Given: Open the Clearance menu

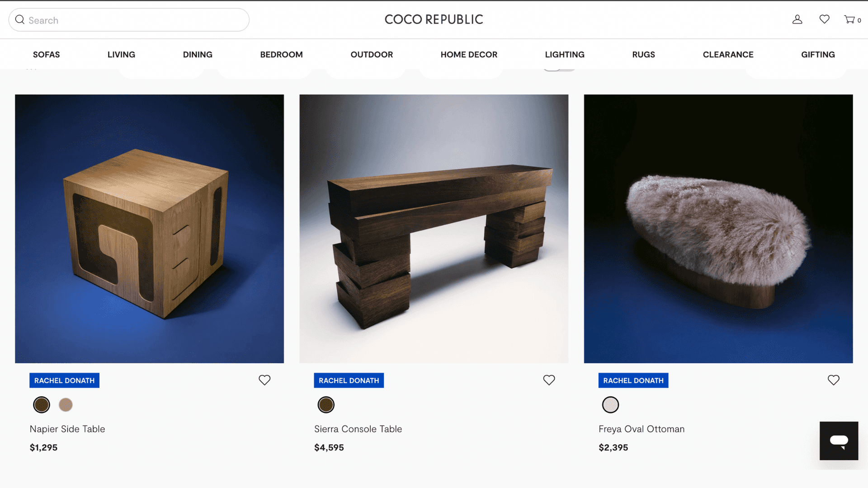Looking at the screenshot, I should pos(728,54).
